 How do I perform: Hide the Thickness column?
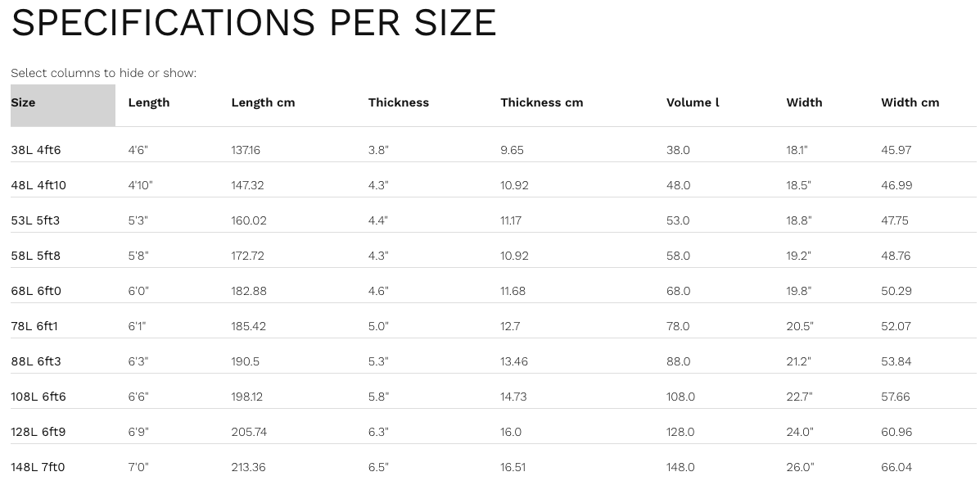(x=399, y=103)
